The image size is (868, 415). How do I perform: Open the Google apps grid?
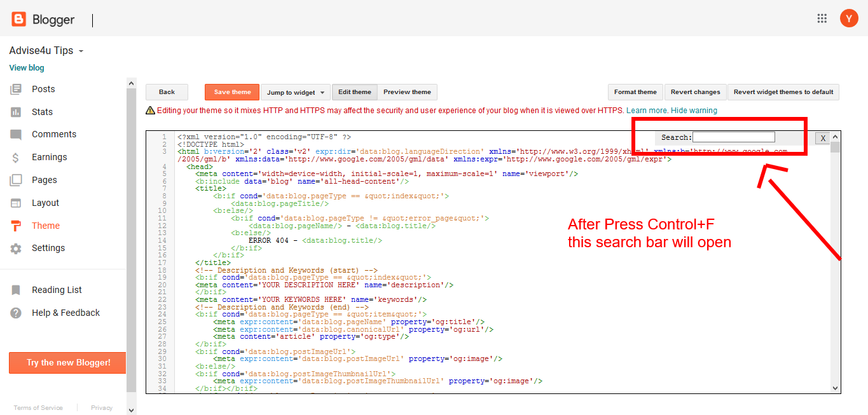click(822, 18)
